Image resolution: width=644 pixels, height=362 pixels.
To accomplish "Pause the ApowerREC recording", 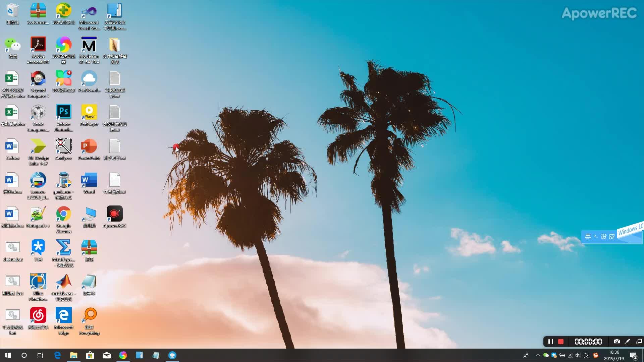I will coord(550,342).
